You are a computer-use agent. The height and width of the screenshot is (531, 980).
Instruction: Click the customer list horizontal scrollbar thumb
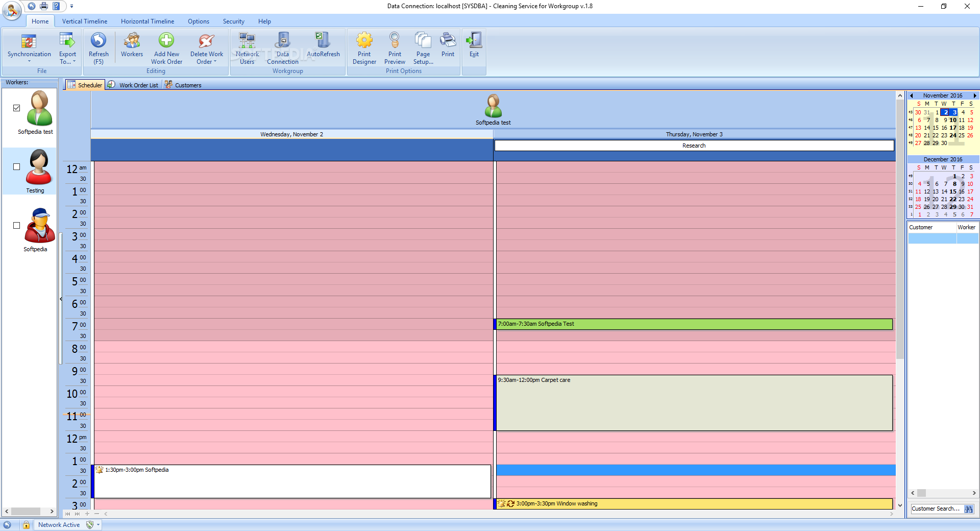(921, 493)
